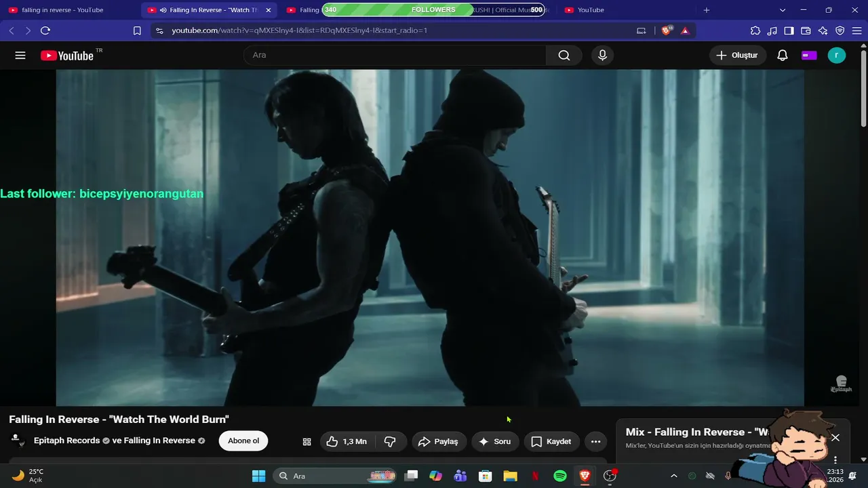Reload the current page
868x488 pixels.
(45, 30)
